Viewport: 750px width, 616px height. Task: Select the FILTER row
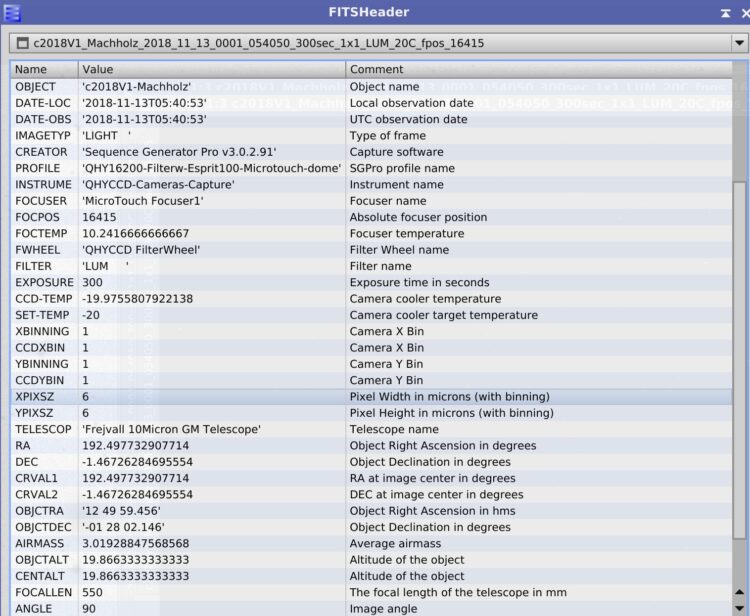click(x=371, y=266)
